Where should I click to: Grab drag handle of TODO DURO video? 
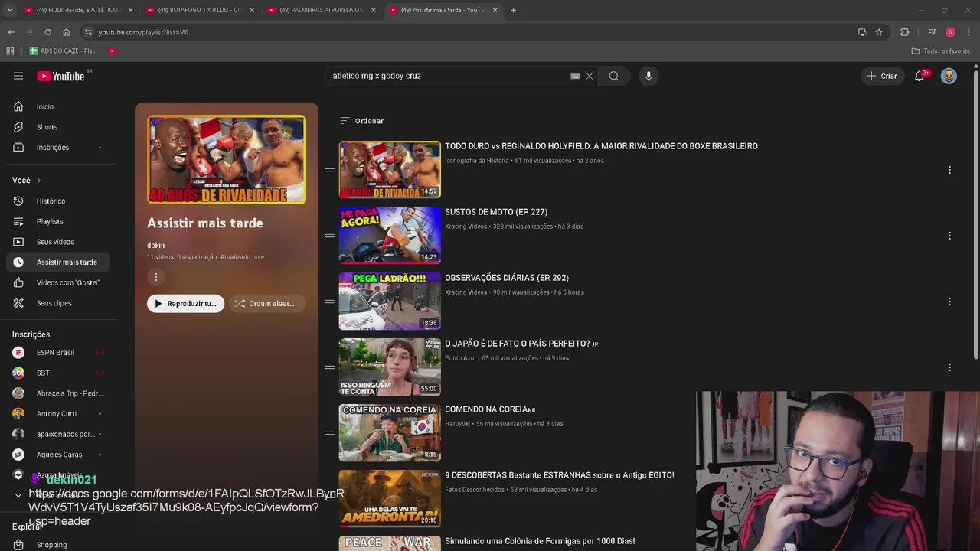click(x=329, y=170)
